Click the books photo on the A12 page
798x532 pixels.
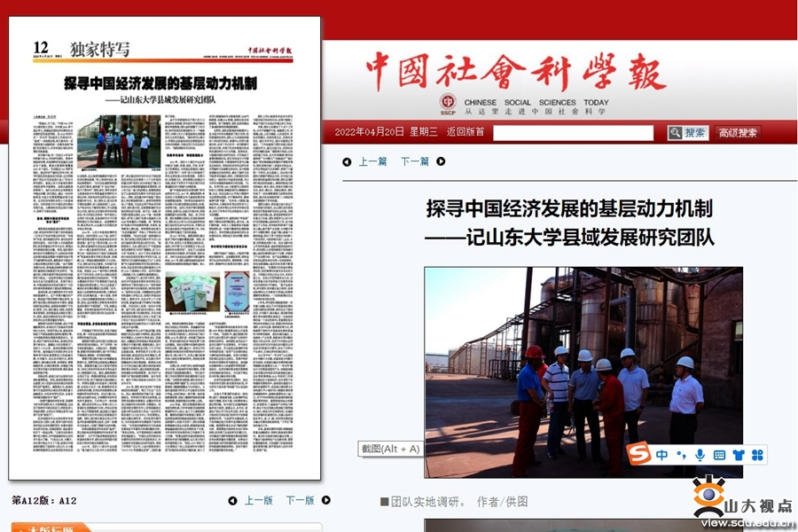click(193, 291)
